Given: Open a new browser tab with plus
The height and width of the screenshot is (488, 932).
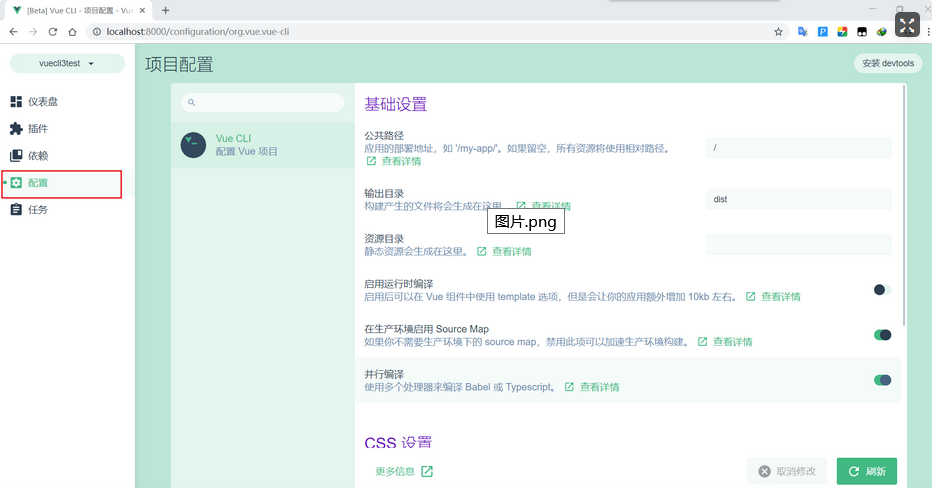Looking at the screenshot, I should tap(166, 10).
